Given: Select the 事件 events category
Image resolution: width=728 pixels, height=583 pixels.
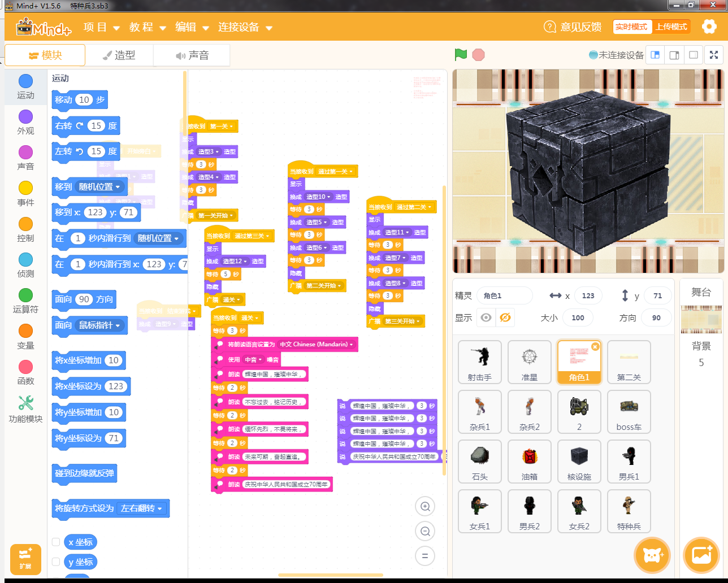Looking at the screenshot, I should point(25,194).
